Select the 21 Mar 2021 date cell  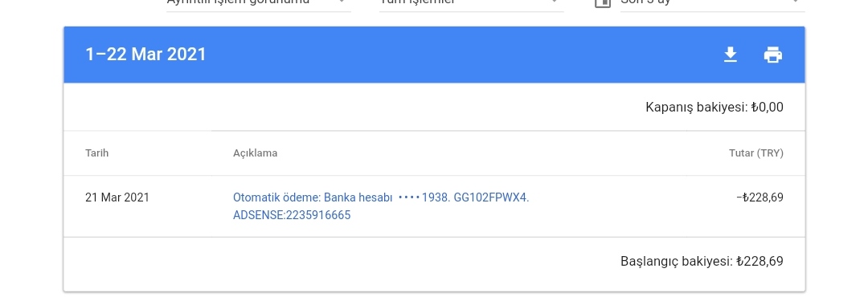click(x=117, y=197)
